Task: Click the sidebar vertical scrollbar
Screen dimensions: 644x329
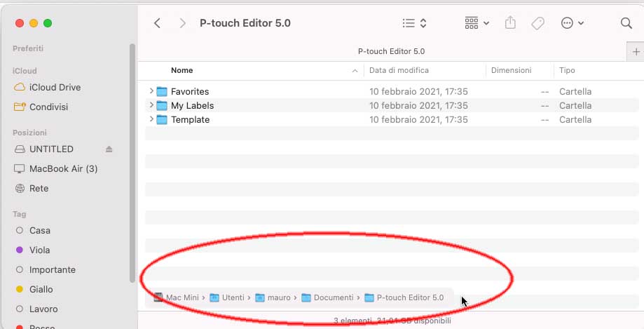Action: point(132,163)
